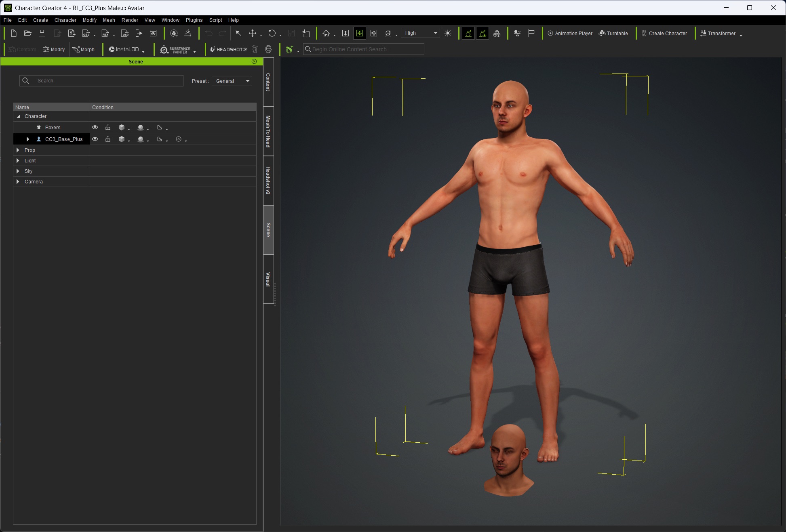Switch to the Headshot v2 side tab

point(268,181)
